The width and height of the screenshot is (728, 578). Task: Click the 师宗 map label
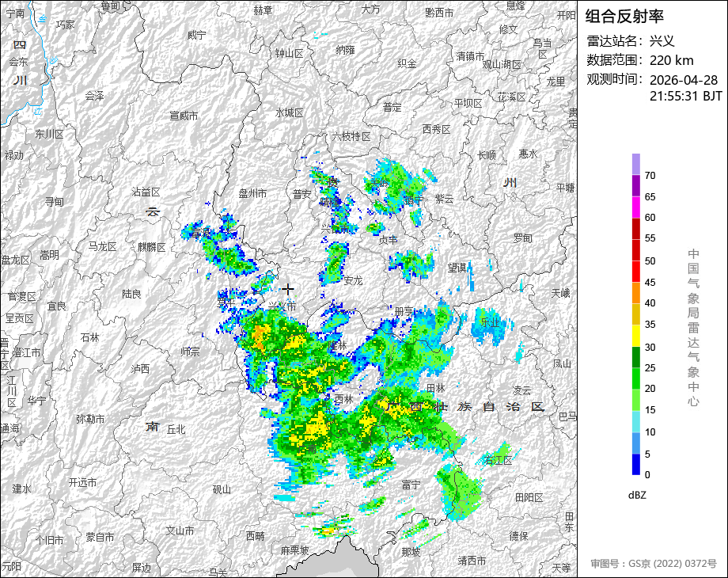point(191,352)
